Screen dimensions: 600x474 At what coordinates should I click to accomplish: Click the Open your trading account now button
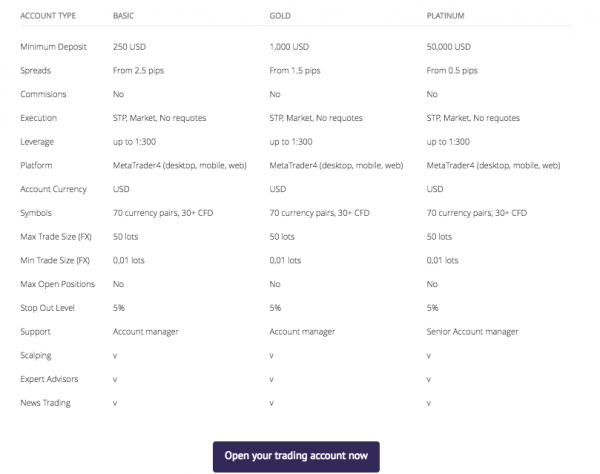(x=296, y=456)
